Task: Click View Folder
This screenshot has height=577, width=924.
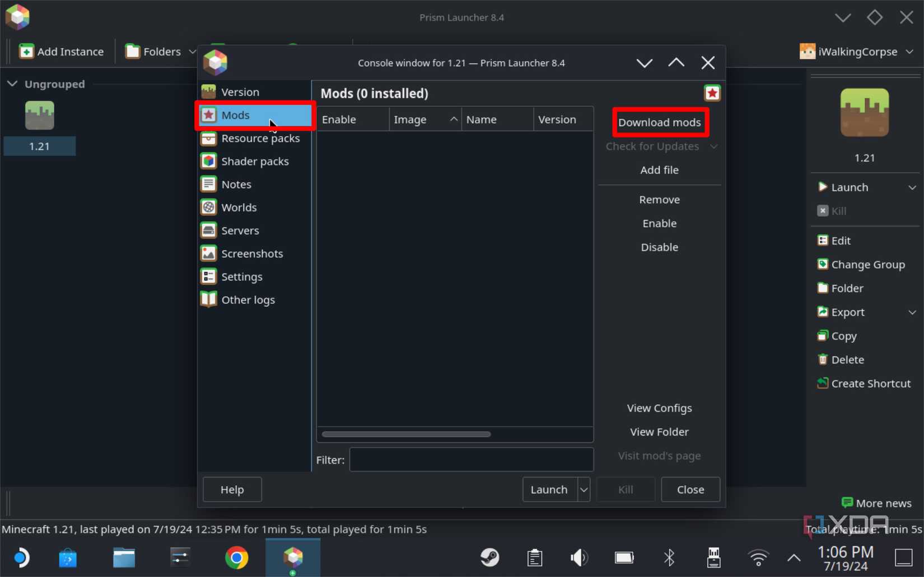Action: [660, 431]
